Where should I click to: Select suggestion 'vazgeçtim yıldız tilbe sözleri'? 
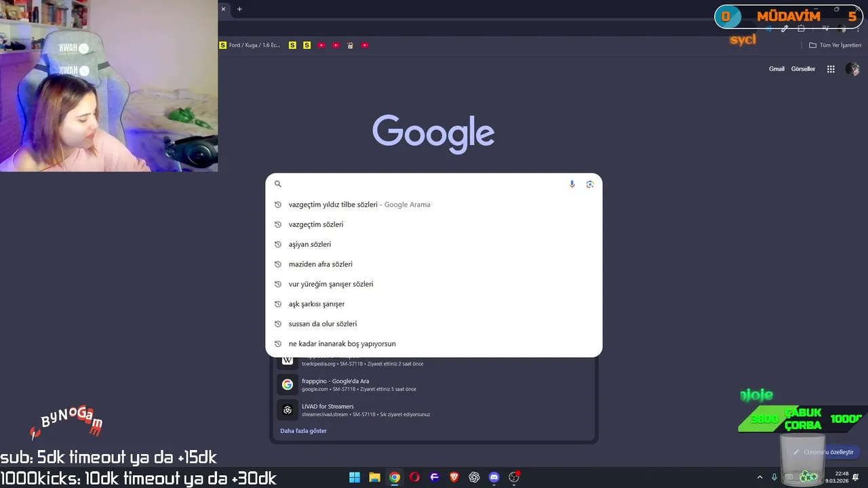point(433,205)
